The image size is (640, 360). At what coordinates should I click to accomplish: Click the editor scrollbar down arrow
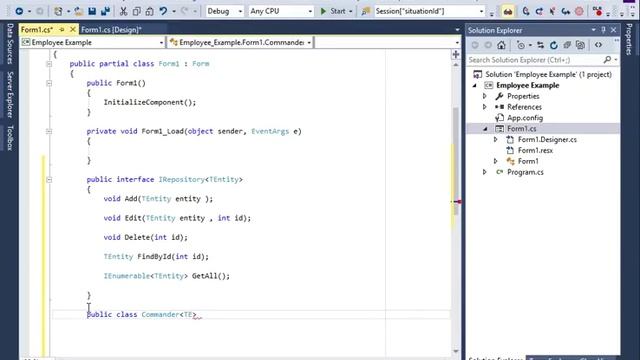click(456, 351)
